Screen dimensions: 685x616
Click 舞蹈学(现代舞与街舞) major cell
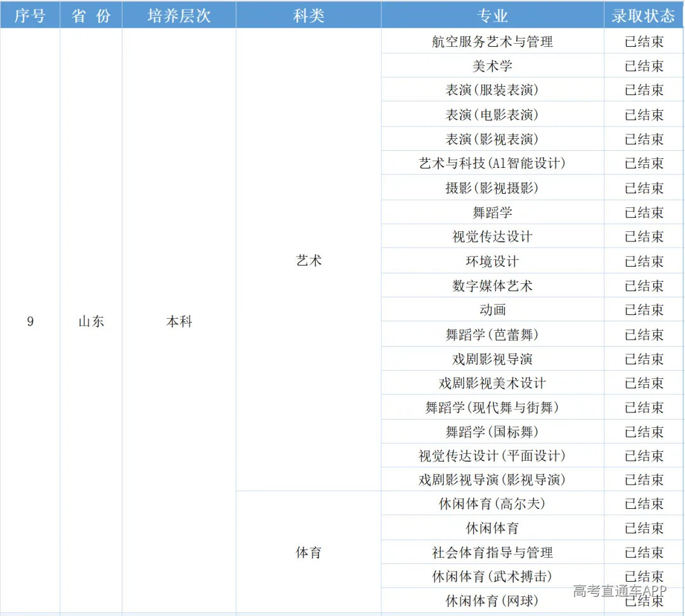(x=492, y=407)
